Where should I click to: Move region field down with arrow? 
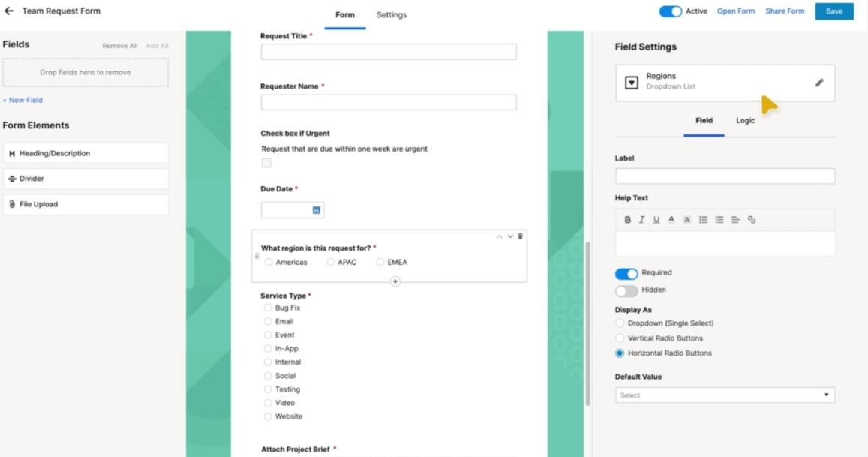click(x=510, y=236)
